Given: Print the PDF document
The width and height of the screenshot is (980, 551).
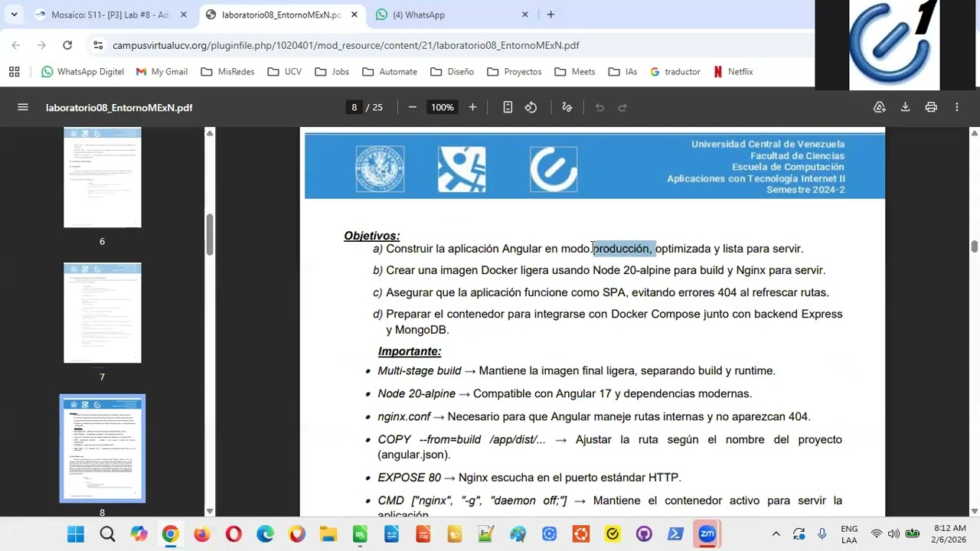Looking at the screenshot, I should 931,107.
